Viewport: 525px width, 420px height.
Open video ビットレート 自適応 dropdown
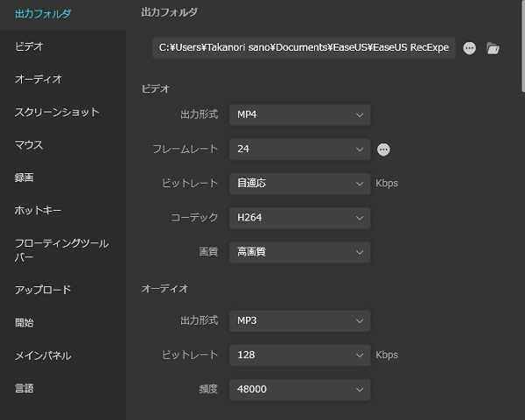299,184
